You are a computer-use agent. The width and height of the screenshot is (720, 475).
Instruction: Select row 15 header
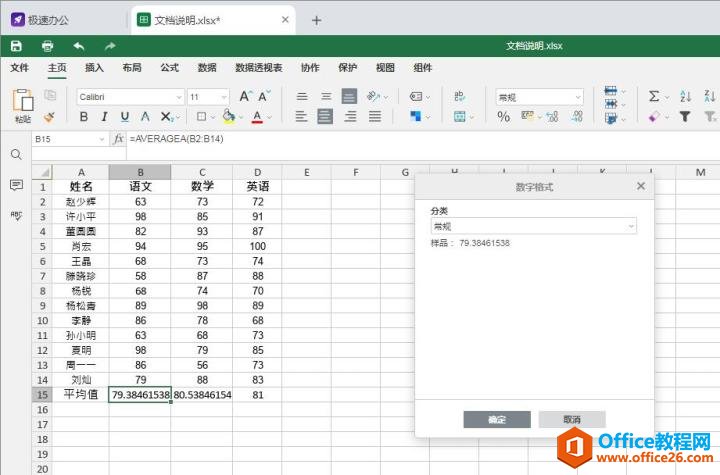coord(42,395)
